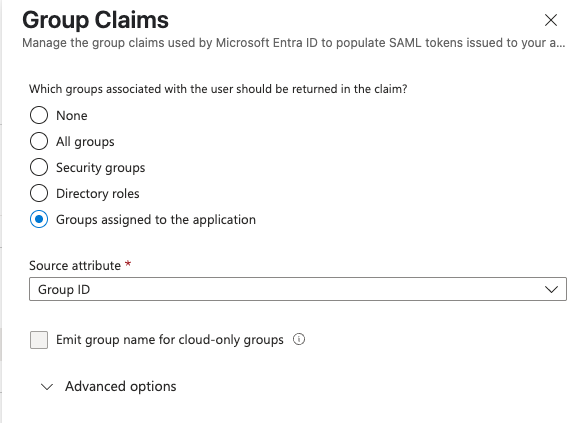Click the Group ID dropdown arrow

coord(551,289)
